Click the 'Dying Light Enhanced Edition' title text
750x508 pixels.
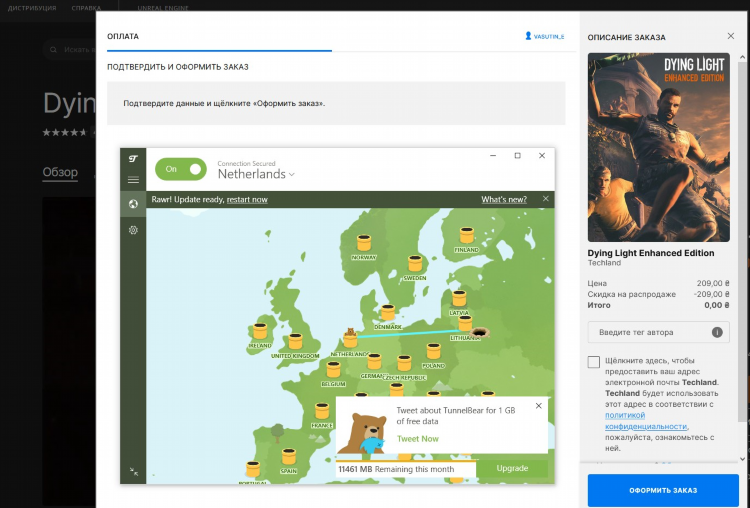click(651, 253)
